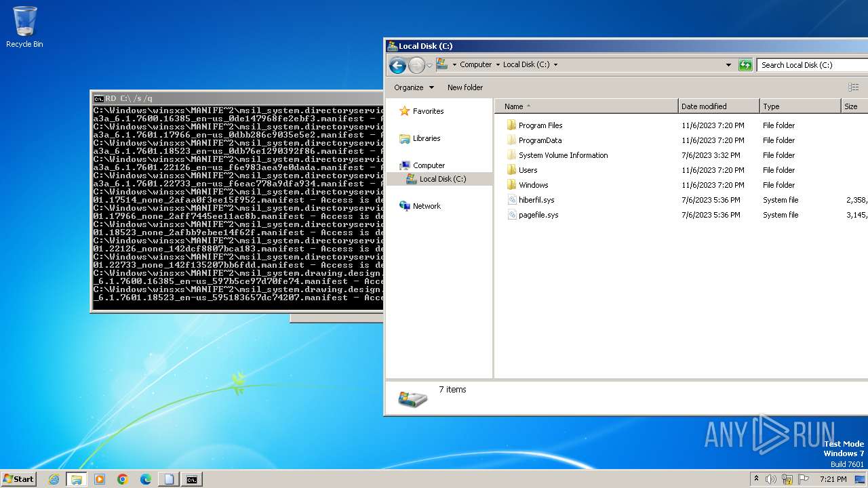Screen dimensions: 868x488
Task: Open the Recycle Bin desktop icon
Action: click(24, 27)
